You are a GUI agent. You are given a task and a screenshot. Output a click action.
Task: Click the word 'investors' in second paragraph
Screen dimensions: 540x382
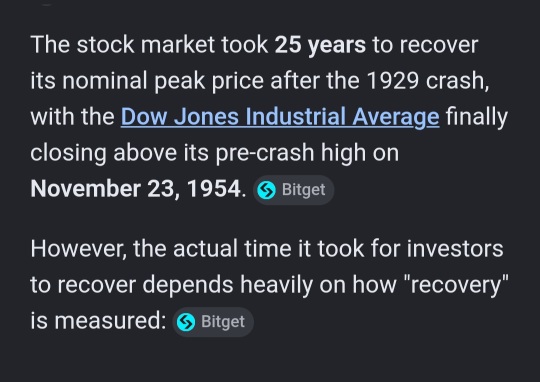455,249
